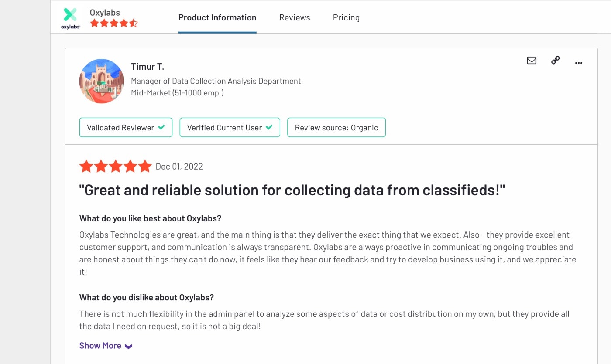Click the review title headline
611x364 pixels.
[292, 190]
